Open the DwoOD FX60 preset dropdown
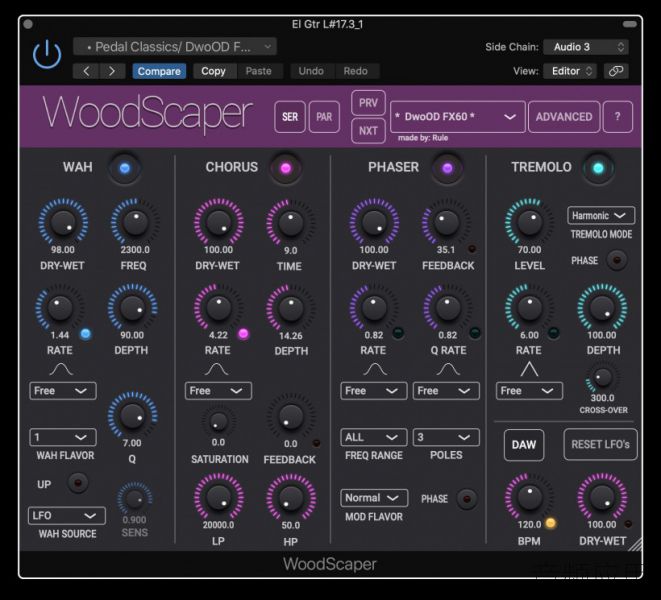Viewport: 661px width, 600px height. 458,117
